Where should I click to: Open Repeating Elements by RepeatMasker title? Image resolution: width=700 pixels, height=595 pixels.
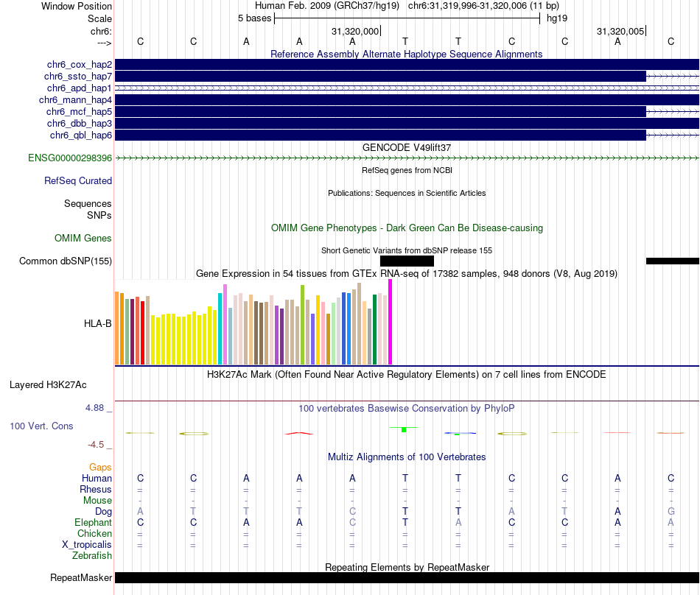click(x=407, y=567)
